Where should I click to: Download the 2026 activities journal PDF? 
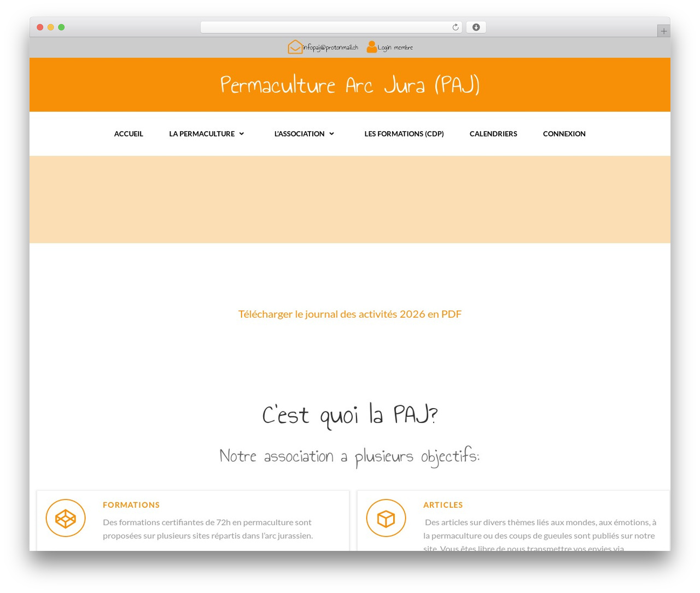point(350,313)
